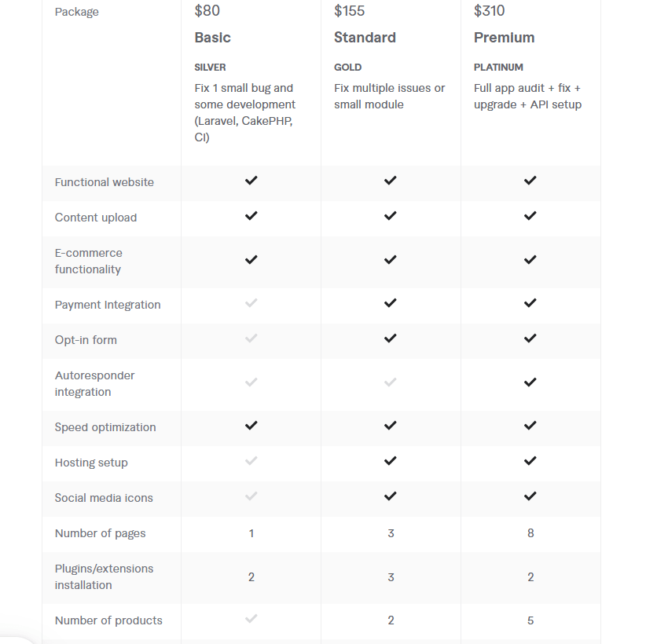The height and width of the screenshot is (644, 646).
Task: Click greyed Standard checkmark for Autoresponder integration
Action: pos(391,382)
